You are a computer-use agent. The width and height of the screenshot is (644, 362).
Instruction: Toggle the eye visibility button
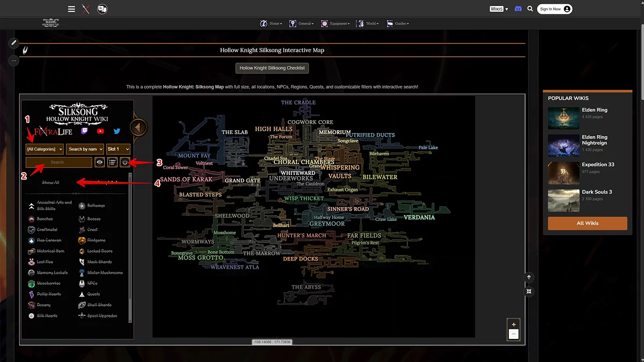tap(99, 162)
